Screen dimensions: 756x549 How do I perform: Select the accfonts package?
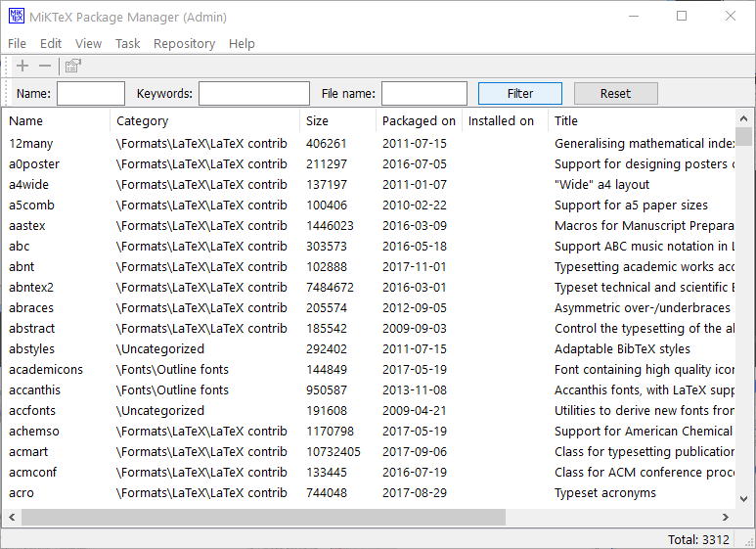click(32, 411)
